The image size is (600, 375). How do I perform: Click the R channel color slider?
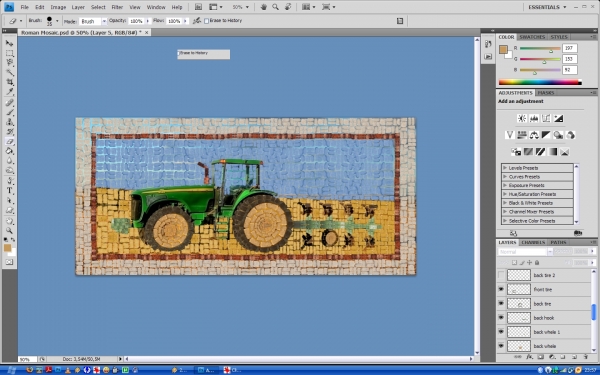click(x=540, y=49)
